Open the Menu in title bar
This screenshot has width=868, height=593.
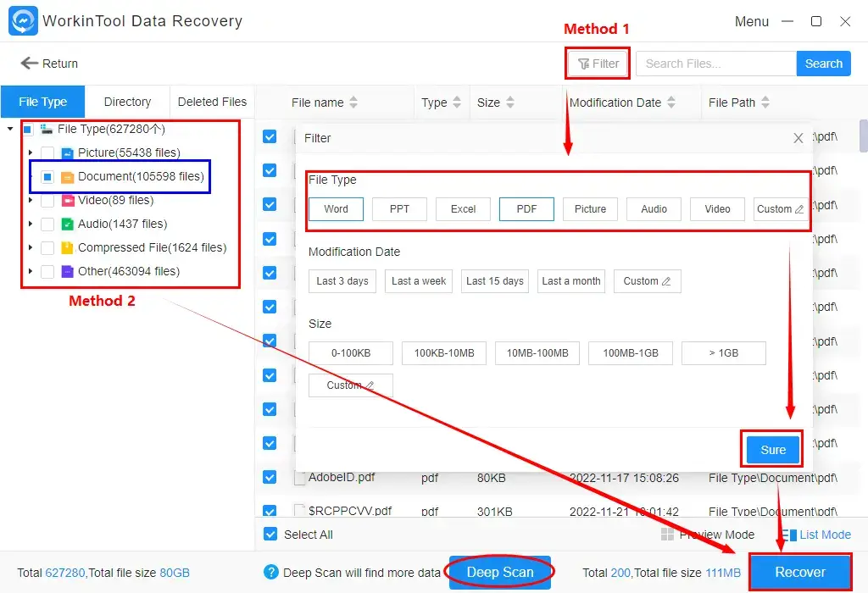(751, 21)
